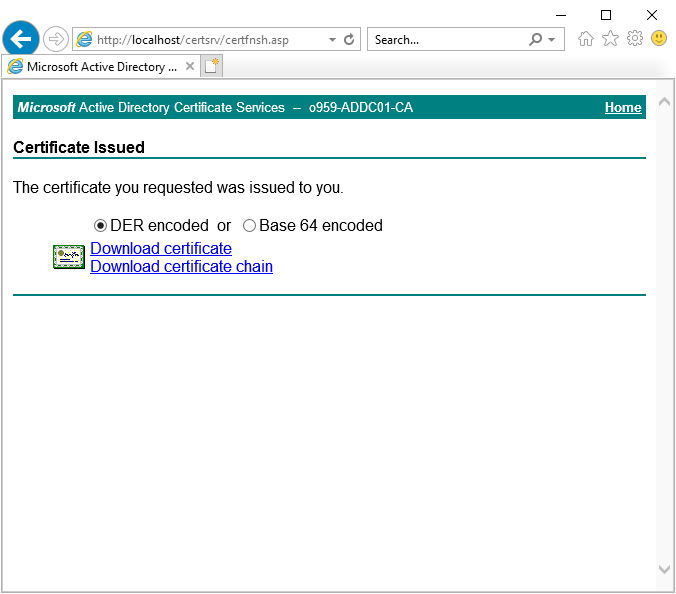Image resolution: width=676 pixels, height=594 pixels.
Task: Click the o959-ADDC01-CA name in banner
Action: pos(361,107)
